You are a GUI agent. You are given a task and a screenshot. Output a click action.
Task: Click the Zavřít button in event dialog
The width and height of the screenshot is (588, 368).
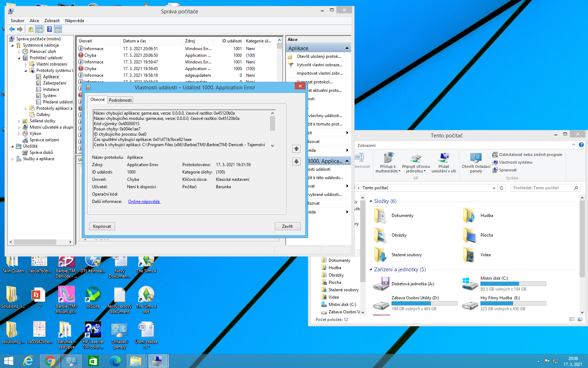pos(287,226)
